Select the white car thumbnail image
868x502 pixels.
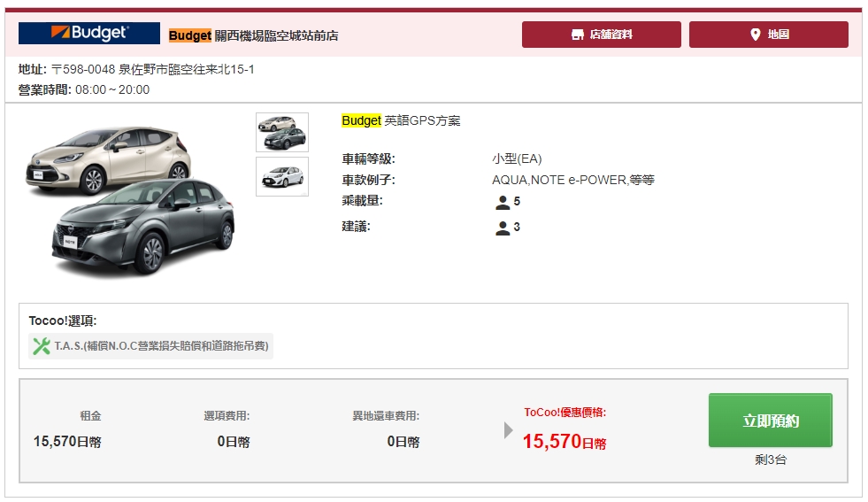point(282,177)
